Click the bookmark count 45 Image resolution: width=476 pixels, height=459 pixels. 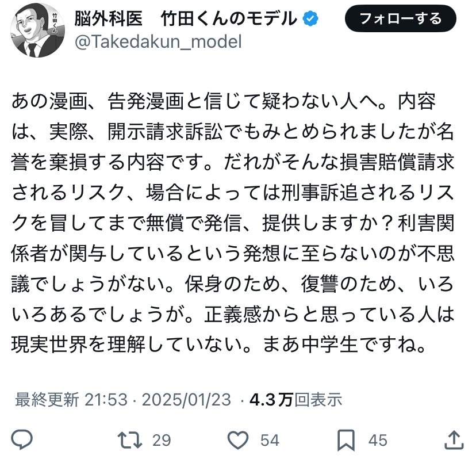(x=378, y=441)
